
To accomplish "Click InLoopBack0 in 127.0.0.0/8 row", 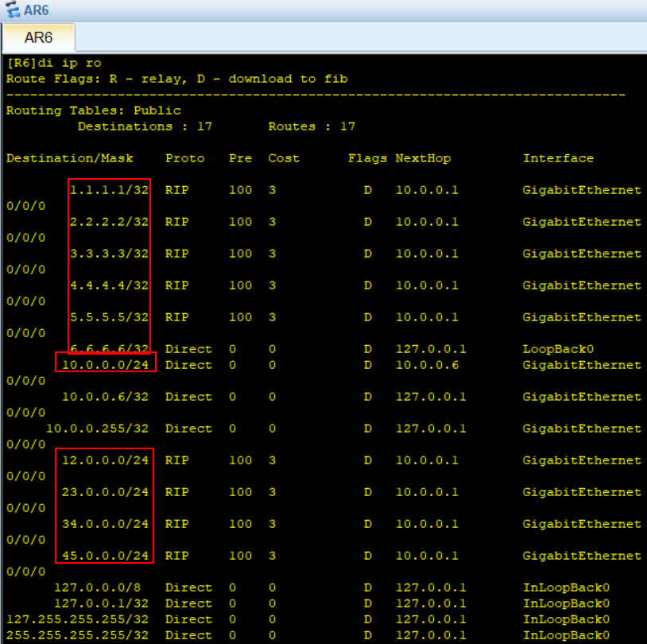I will [x=566, y=588].
